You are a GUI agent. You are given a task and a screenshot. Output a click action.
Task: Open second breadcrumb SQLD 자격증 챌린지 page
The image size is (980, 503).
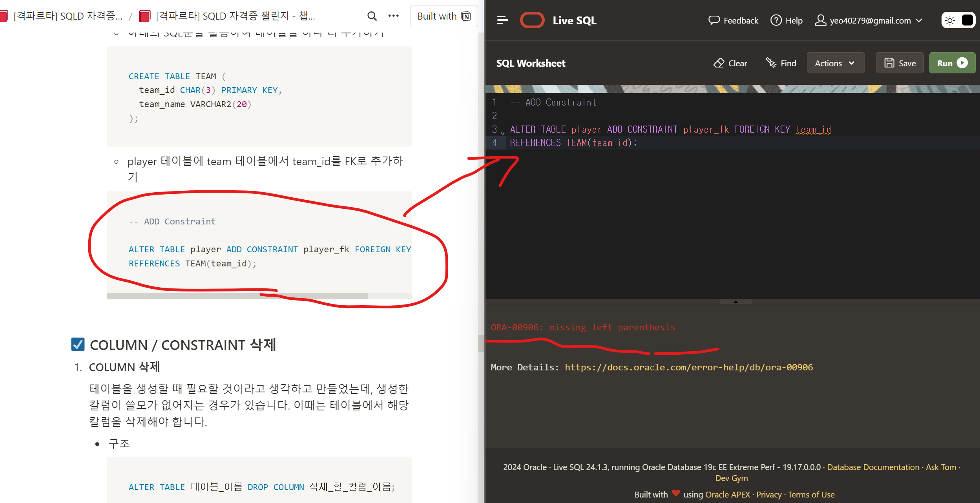(227, 16)
